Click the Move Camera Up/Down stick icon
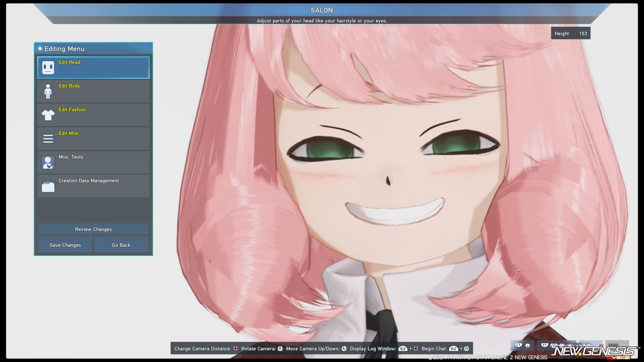Viewport: 644px width, 362px height. (x=343, y=349)
